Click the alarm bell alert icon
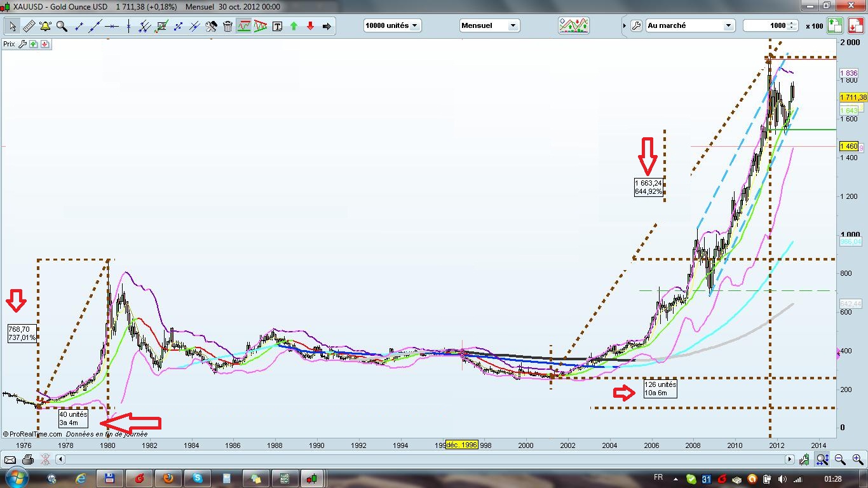 tap(45, 26)
